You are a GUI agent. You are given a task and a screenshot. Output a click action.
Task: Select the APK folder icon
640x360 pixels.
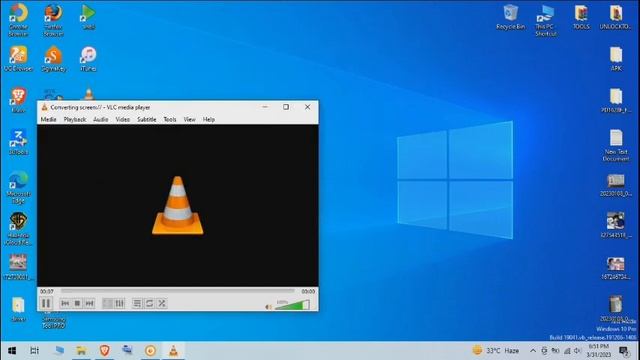[616, 59]
